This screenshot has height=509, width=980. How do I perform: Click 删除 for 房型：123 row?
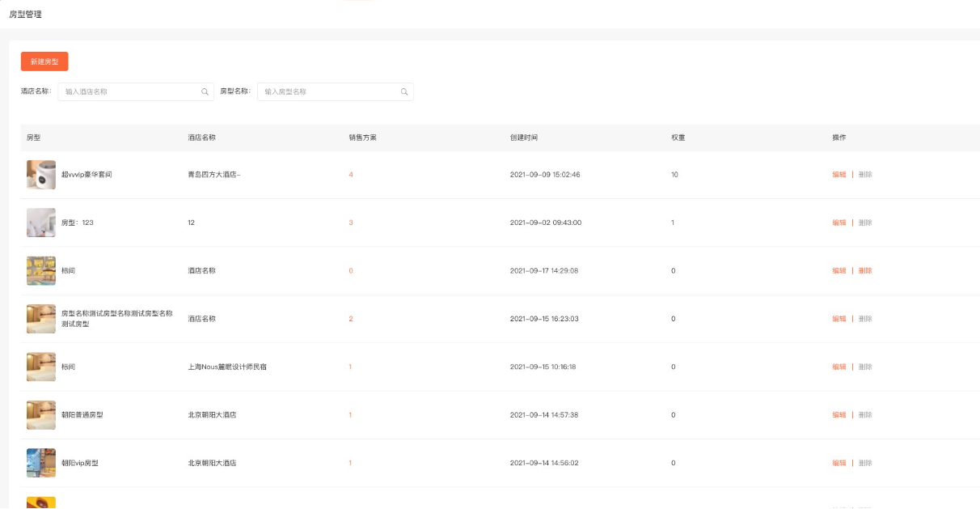coord(865,223)
